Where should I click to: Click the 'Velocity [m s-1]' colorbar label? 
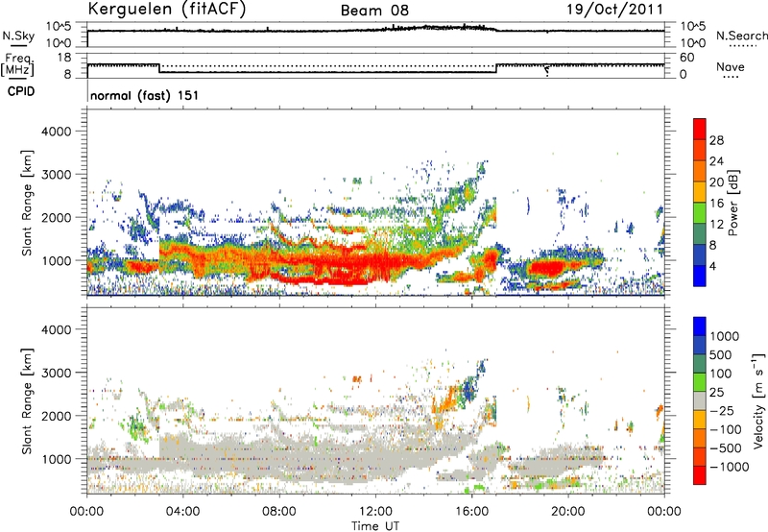[758, 400]
